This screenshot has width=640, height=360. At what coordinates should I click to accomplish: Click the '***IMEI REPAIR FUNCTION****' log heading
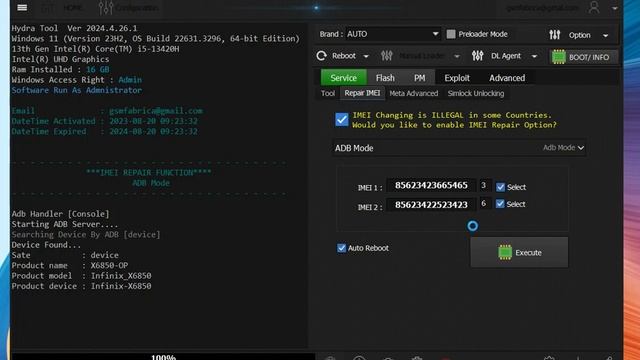coord(149,173)
